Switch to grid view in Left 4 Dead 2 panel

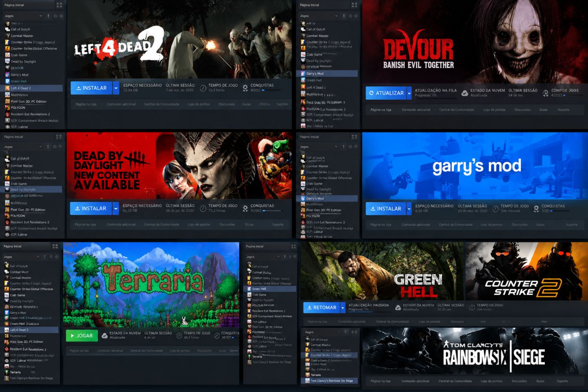[x=59, y=5]
